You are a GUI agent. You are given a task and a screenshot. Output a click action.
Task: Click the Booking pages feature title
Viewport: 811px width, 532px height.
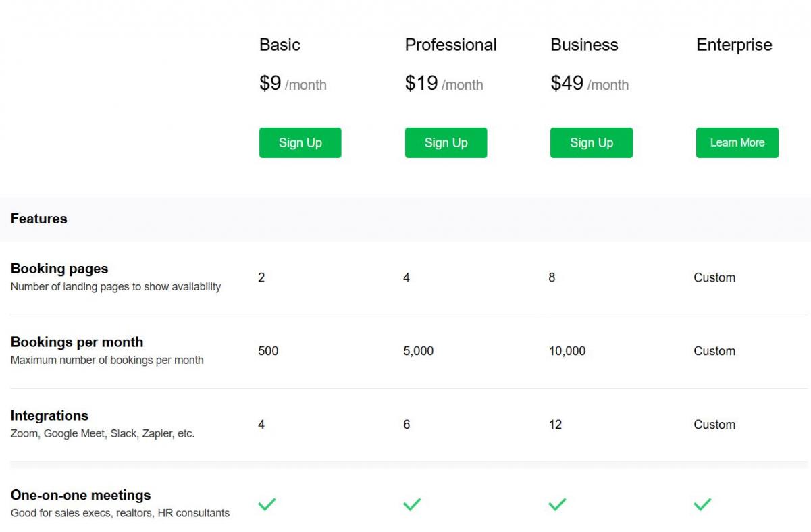59,269
